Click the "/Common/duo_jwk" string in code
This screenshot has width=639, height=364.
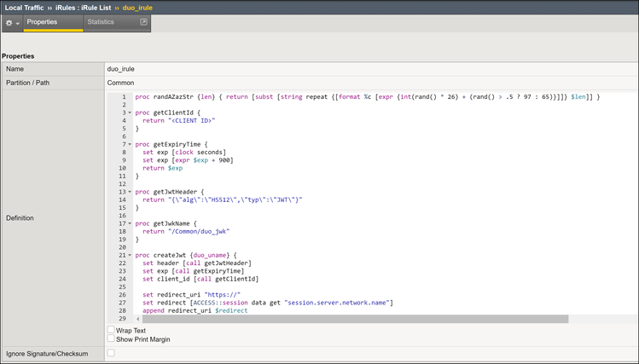198,231
